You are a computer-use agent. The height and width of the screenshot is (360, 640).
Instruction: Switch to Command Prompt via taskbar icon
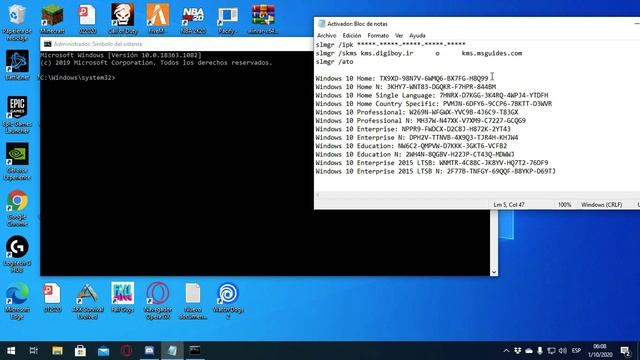[x=195, y=351]
